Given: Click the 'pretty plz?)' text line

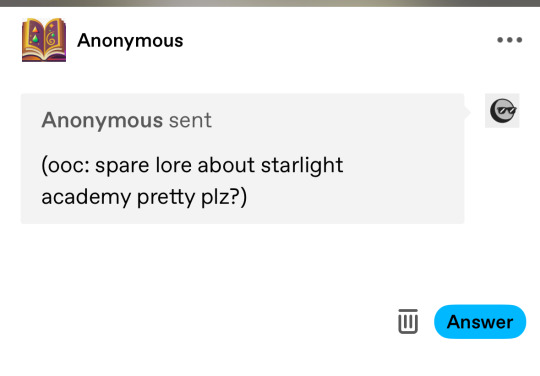Looking at the screenshot, I should point(192,198).
